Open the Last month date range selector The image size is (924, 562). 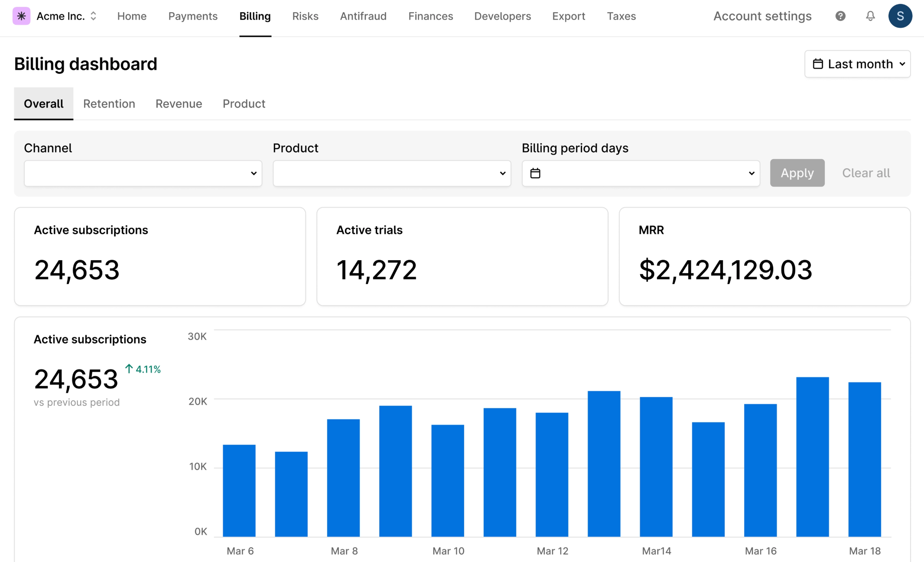pyautogui.click(x=857, y=64)
